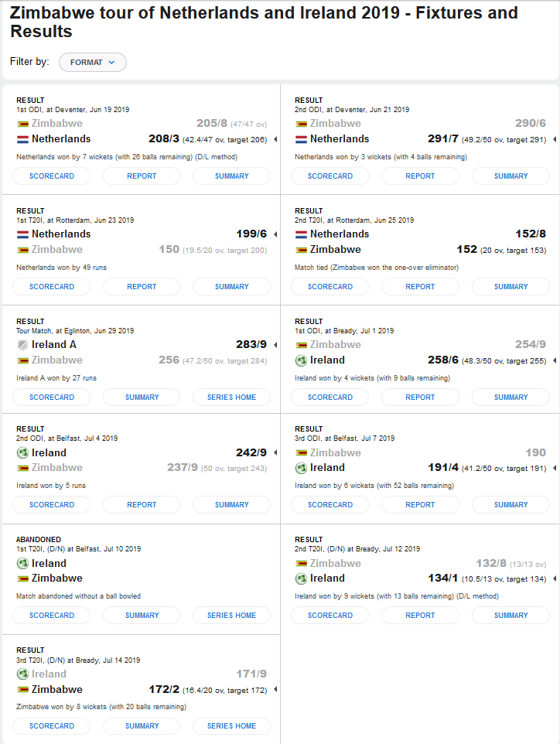The image size is (560, 744).
Task: Click Netherlands team name in 2nd ODI result
Action: (340, 139)
